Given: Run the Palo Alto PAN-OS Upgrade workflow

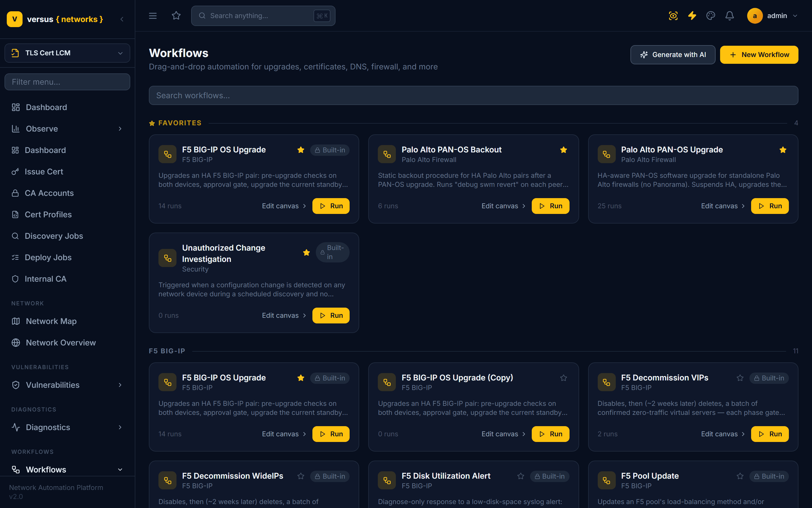Looking at the screenshot, I should [x=769, y=206].
